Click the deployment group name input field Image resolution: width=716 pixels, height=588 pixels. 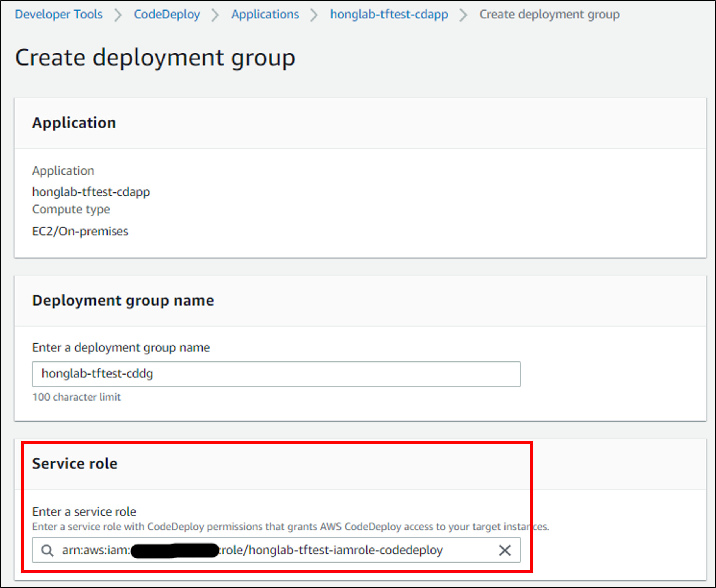[276, 374]
